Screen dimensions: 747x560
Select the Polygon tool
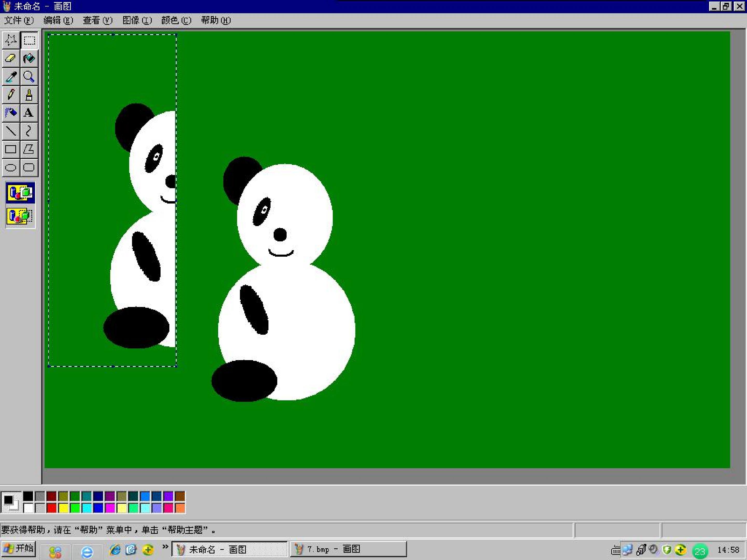click(29, 149)
